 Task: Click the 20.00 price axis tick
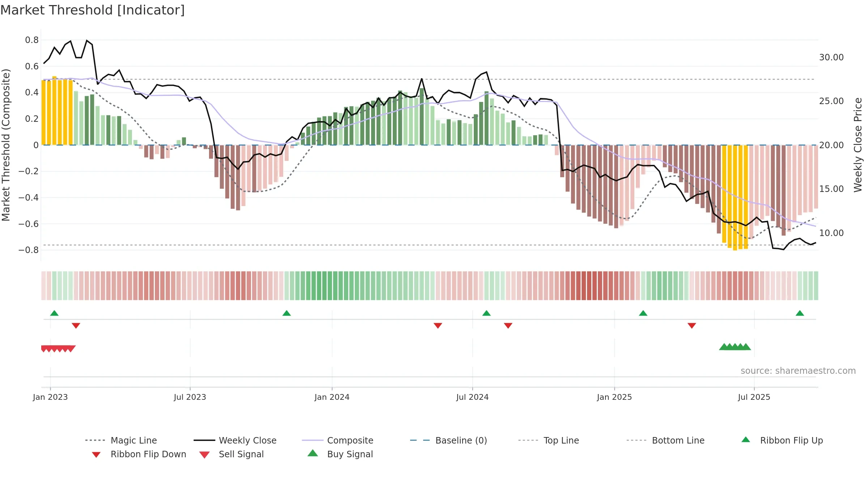coord(831,145)
